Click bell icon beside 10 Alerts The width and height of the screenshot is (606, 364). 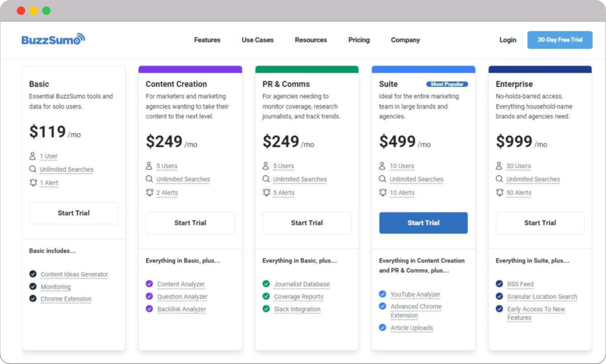pyautogui.click(x=383, y=192)
